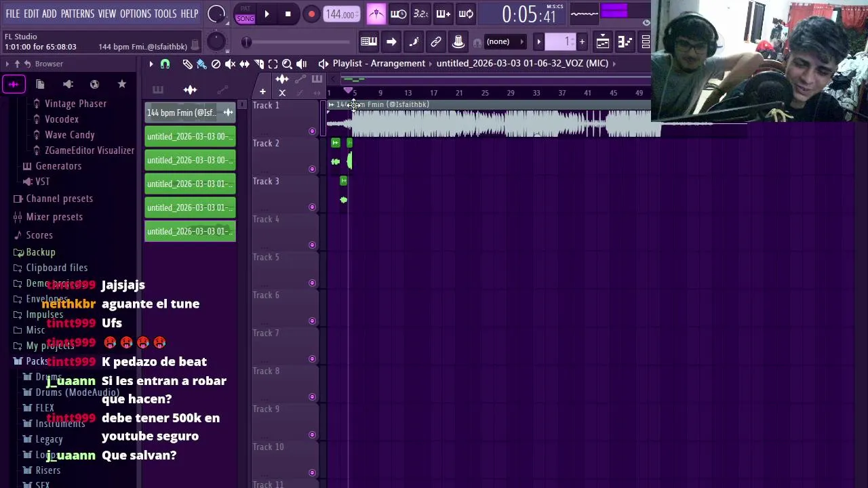The height and width of the screenshot is (488, 868).
Task: Switch to SONG mode
Action: pyautogui.click(x=245, y=18)
